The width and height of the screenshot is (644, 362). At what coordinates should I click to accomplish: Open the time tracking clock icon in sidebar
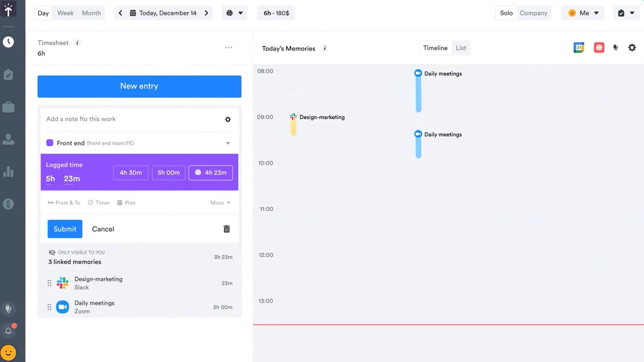[9, 41]
